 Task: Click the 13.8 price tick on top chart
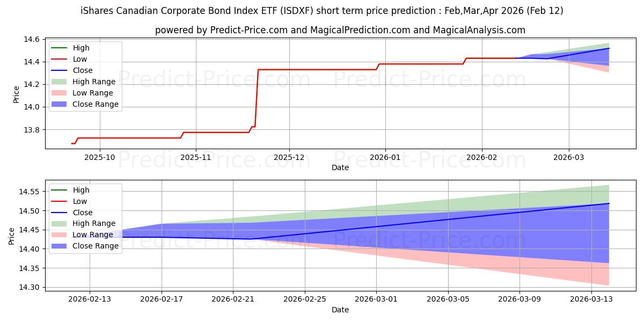(x=32, y=130)
